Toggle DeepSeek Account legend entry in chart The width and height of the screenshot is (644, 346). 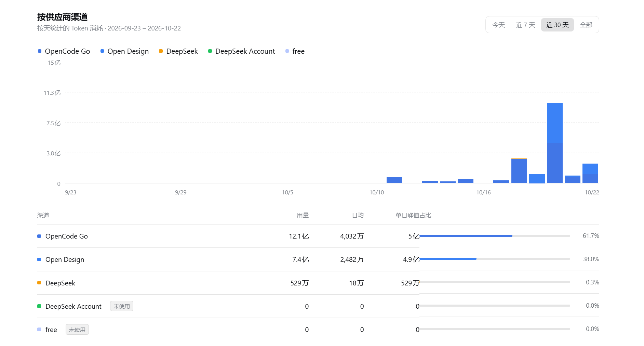242,51
